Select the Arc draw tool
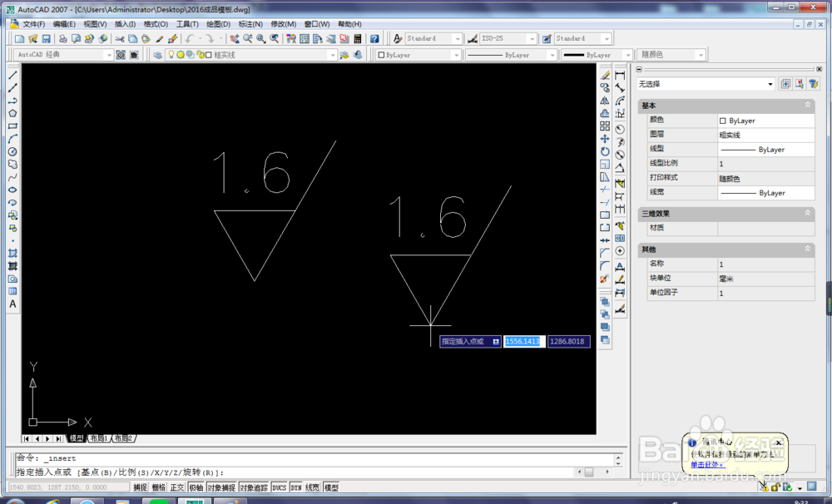Viewport: 832px width, 504px height. point(12,139)
